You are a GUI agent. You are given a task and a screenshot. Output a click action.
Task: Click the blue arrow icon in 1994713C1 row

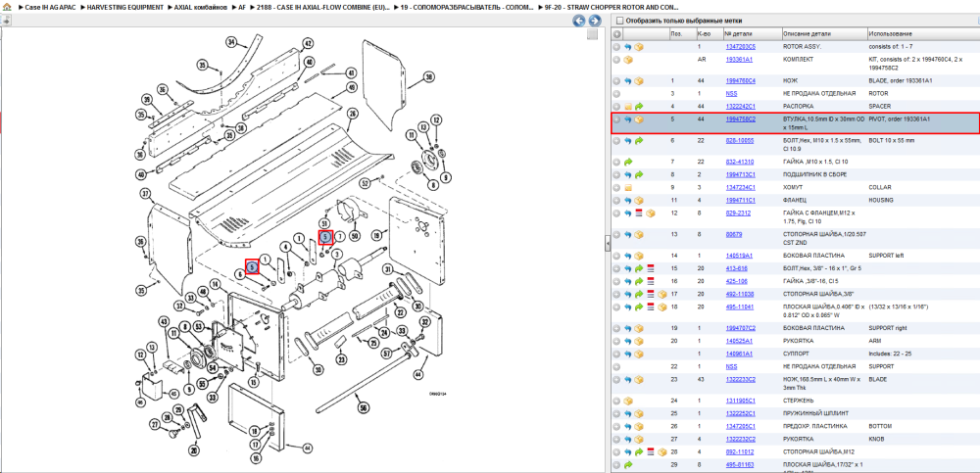pos(628,175)
